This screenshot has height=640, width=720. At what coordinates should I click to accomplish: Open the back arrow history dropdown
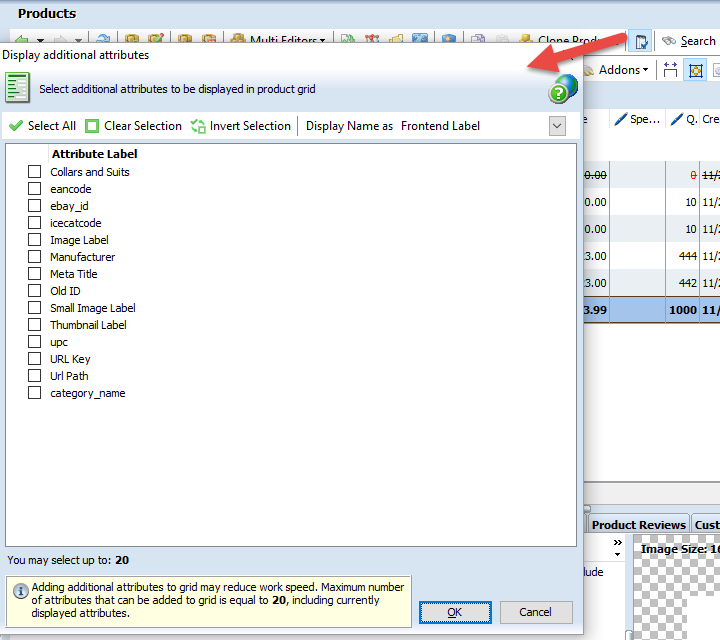coord(40,40)
